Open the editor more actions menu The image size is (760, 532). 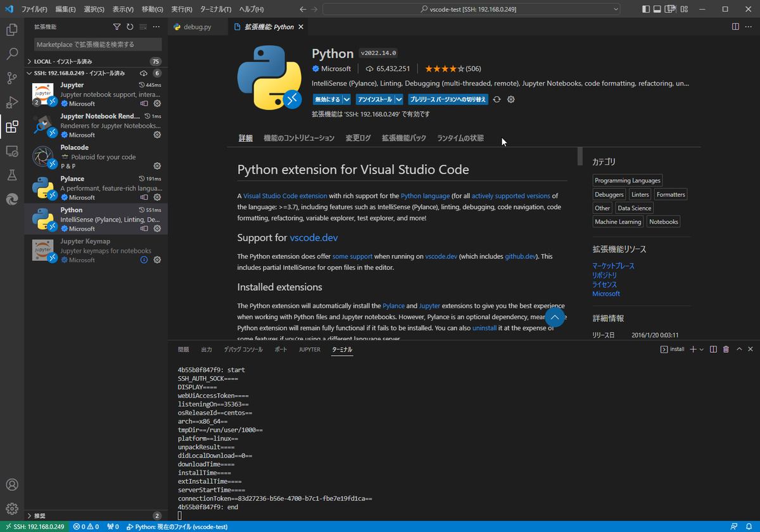749,27
